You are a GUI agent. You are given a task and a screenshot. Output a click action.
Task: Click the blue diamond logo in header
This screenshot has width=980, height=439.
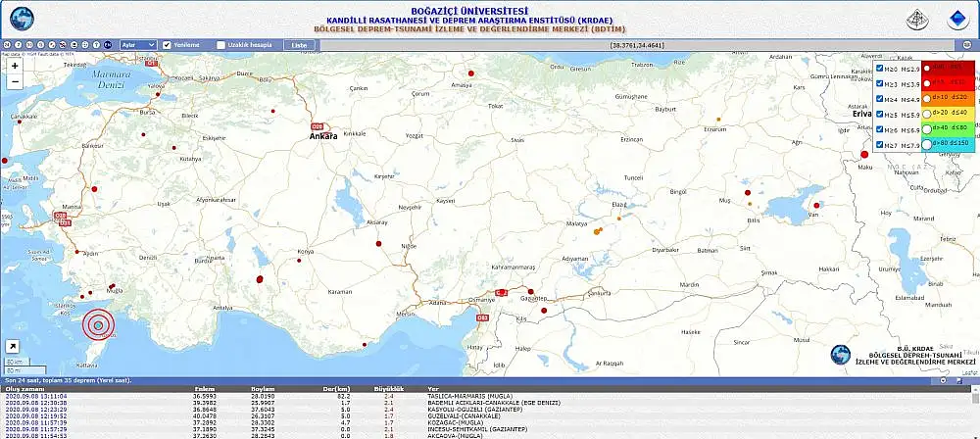pos(957,20)
